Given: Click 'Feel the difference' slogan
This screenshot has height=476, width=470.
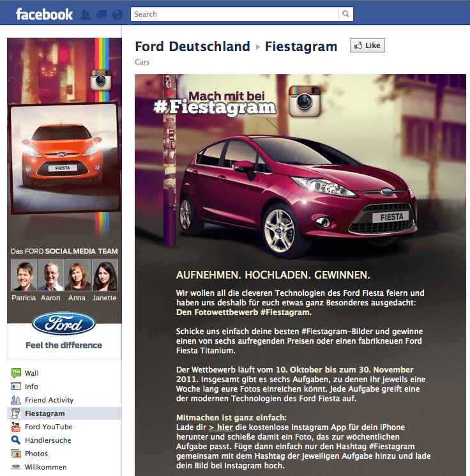Looking at the screenshot, I should tap(64, 345).
